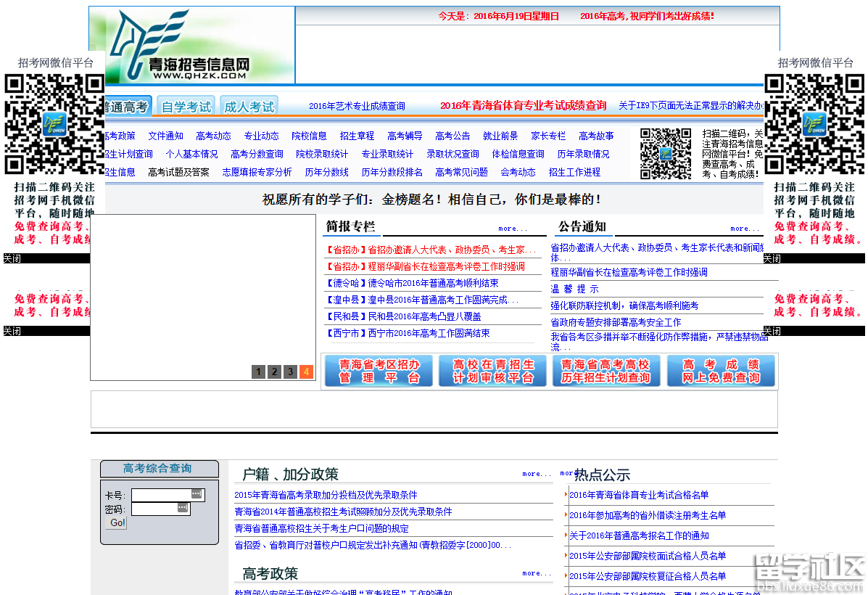
Task: Select slideshow page 4 button
Action: (306, 372)
